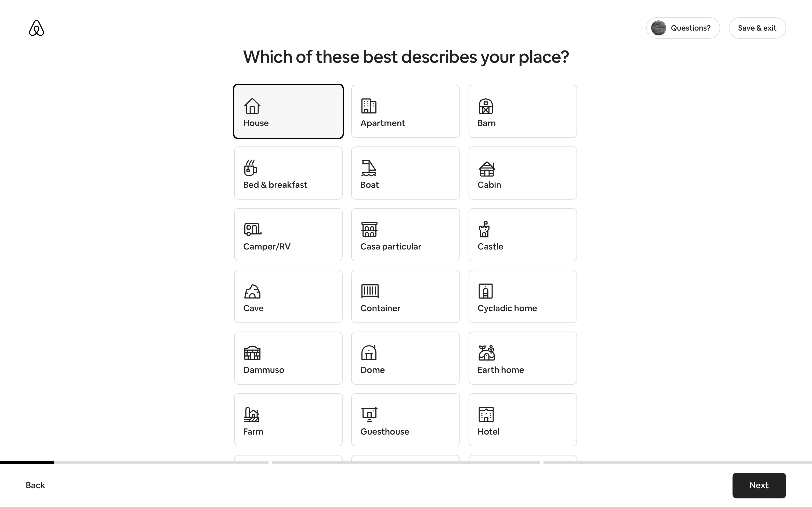Pick the Barn icon option
This screenshot has width=812, height=507.
(485, 106)
